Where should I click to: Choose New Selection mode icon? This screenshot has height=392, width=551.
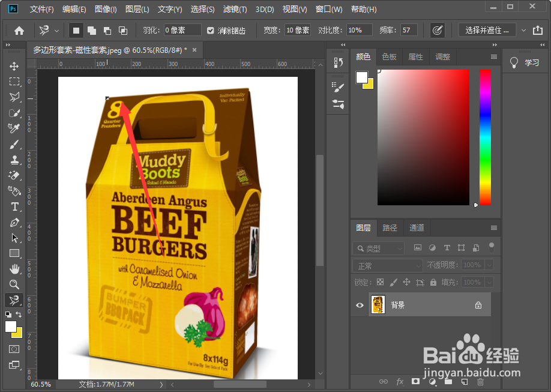76,31
